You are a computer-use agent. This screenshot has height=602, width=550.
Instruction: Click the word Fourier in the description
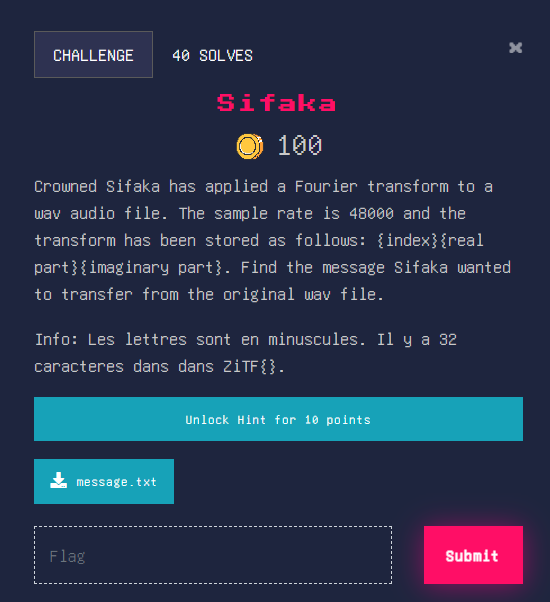click(326, 187)
